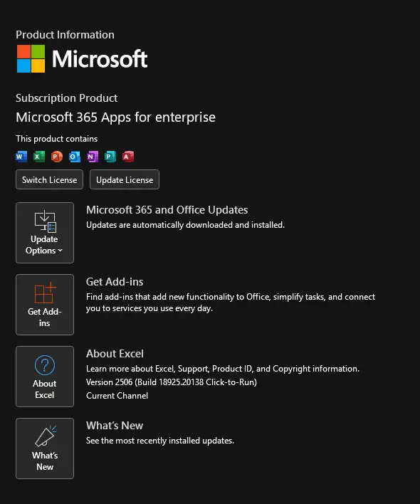Open the About Excel tile
420x504 pixels.
45,377
